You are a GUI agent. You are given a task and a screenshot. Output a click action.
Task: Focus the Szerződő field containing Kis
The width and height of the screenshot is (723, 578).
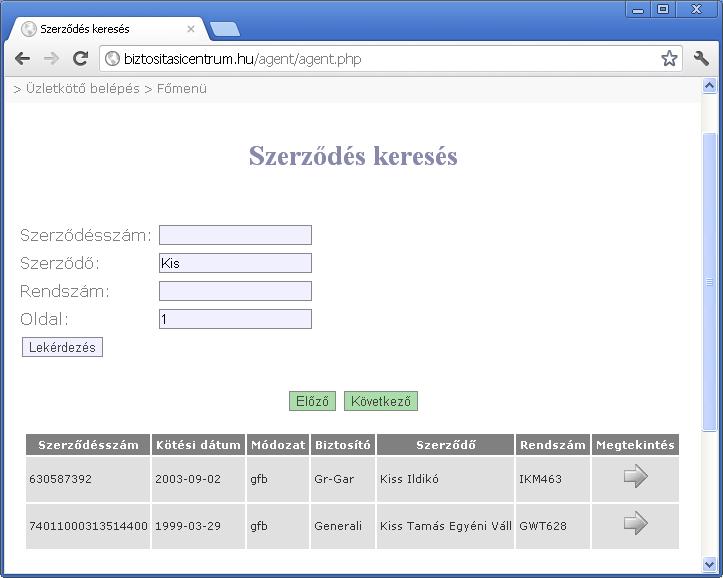tap(235, 263)
